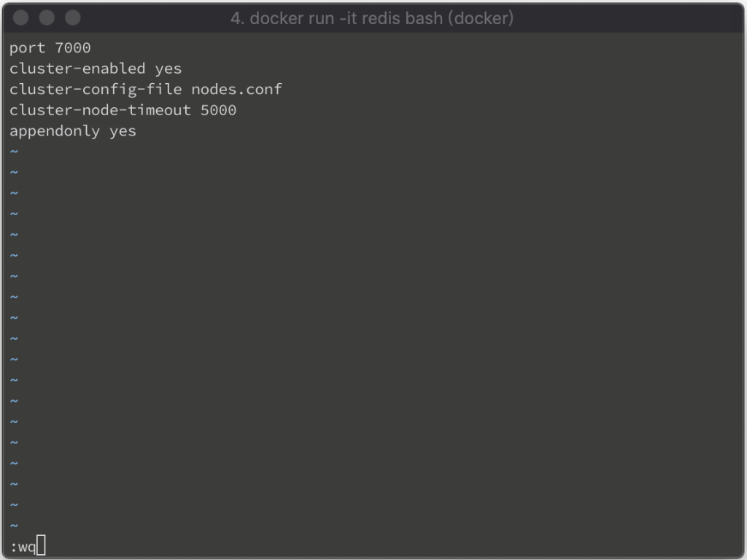Viewport: 747px width, 560px height.
Task: Click the 'cluster-enabled' setting name
Action: click(x=77, y=69)
